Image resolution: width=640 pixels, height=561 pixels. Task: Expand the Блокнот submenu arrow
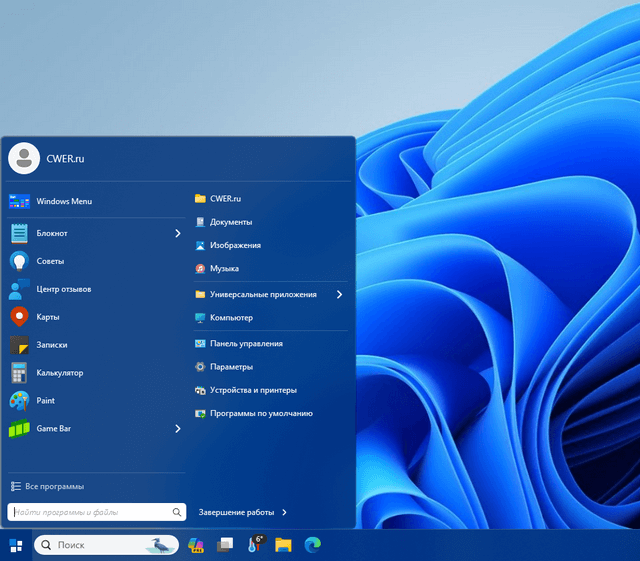pyautogui.click(x=178, y=233)
